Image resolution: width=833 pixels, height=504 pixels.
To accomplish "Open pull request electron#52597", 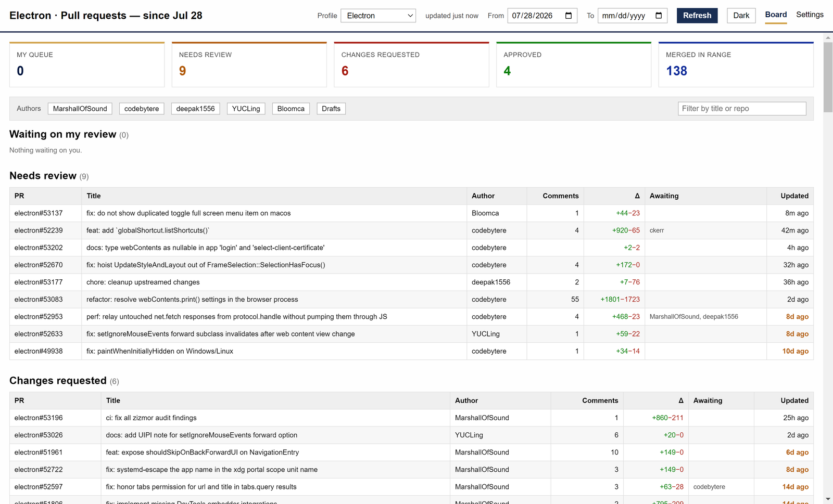I will click(39, 487).
